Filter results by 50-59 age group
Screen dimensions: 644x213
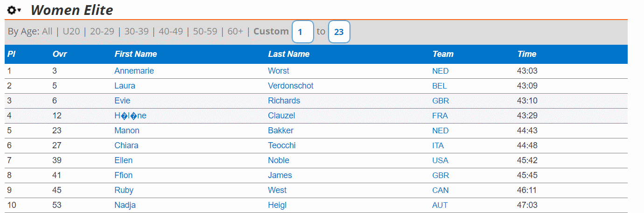pos(205,31)
